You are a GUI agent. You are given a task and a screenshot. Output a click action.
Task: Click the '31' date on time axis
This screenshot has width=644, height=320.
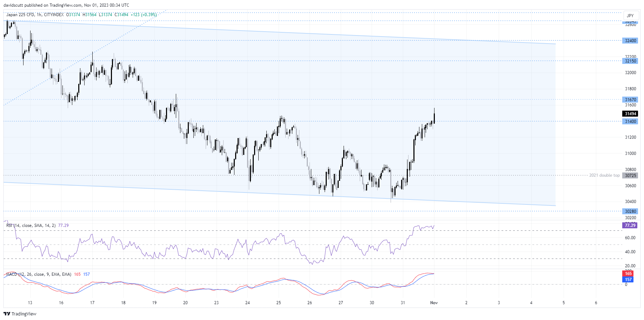pos(403,303)
